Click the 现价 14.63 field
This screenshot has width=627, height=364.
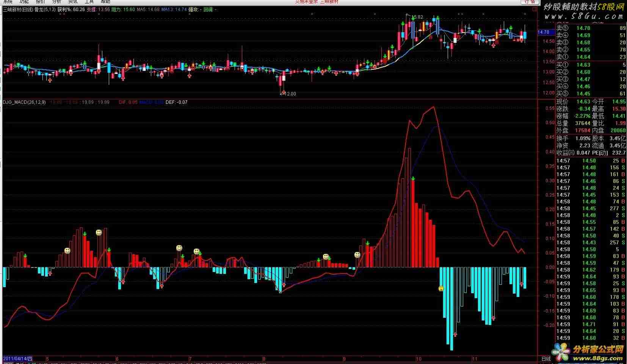(573, 102)
